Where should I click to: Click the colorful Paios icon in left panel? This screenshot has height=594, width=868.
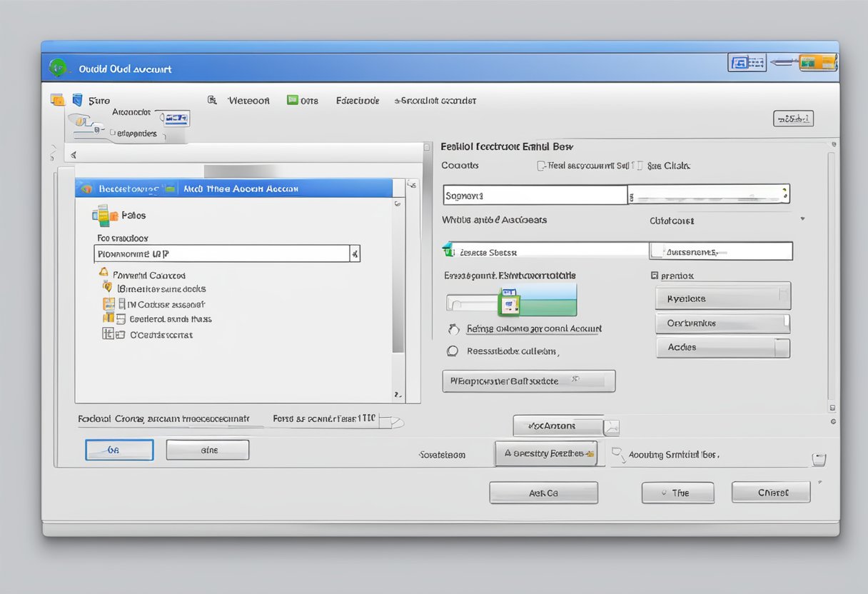(x=104, y=215)
